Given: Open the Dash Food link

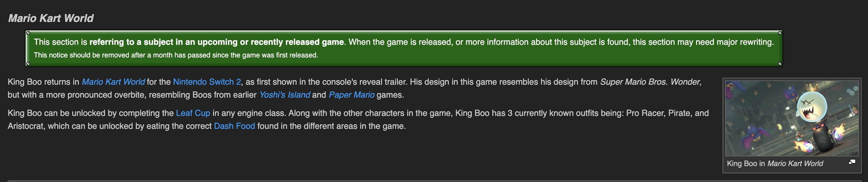Looking at the screenshot, I should 235,126.
